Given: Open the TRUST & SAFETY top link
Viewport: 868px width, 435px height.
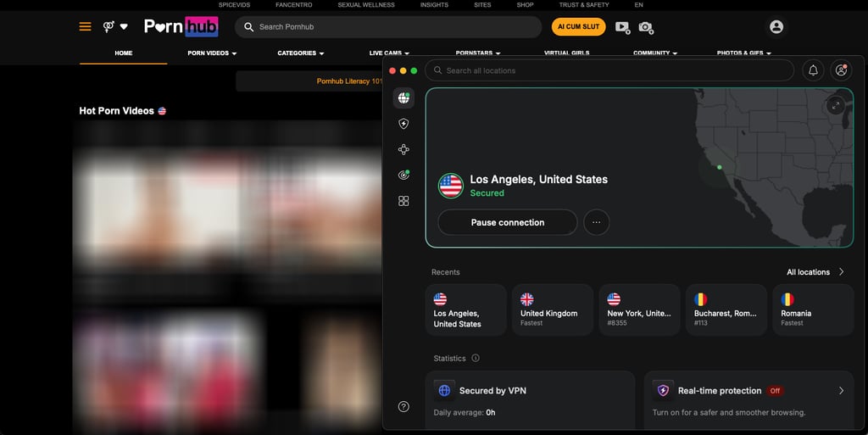Looking at the screenshot, I should 584,5.
